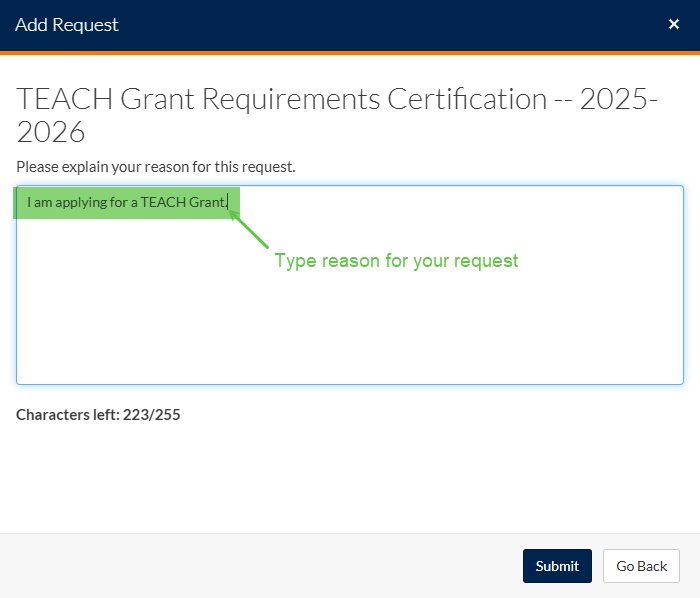Place cursor on the word TEACH in the text box

click(163, 203)
